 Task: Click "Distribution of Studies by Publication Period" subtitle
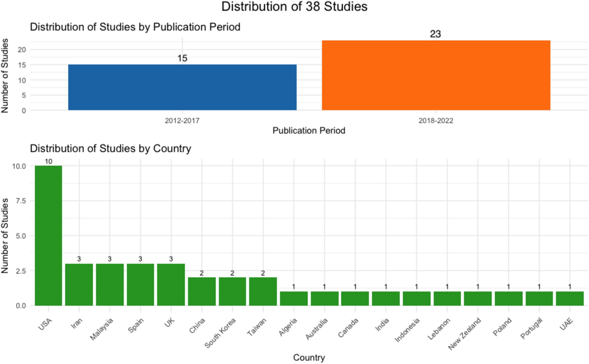(x=135, y=27)
